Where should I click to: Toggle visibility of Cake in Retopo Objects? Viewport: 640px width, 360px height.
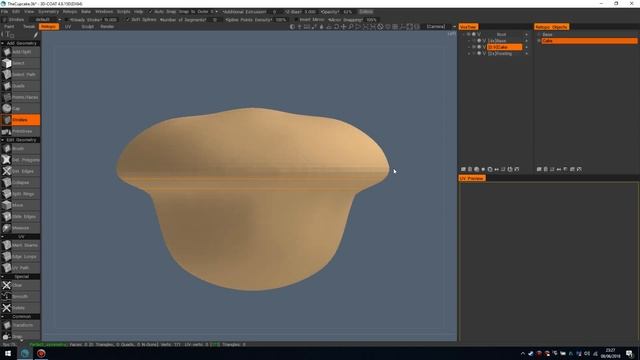pos(539,41)
